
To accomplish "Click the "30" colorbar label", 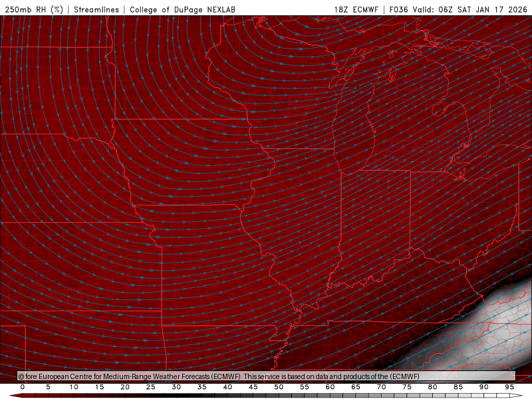I will (x=176, y=387).
